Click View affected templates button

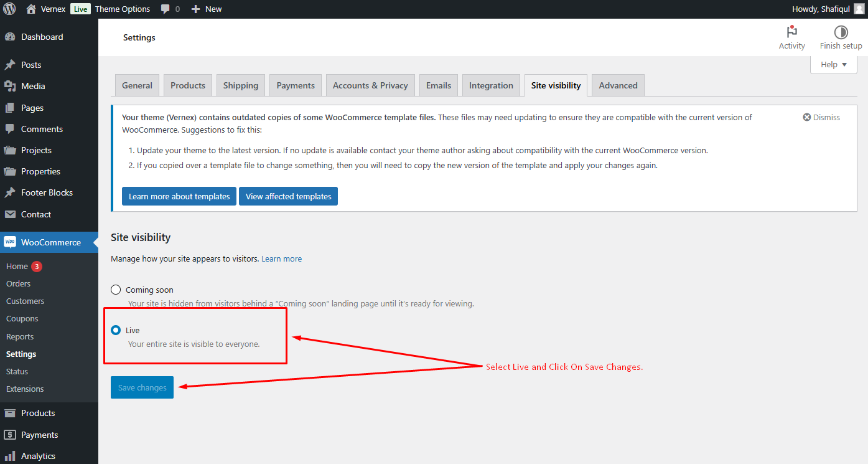[x=288, y=196]
